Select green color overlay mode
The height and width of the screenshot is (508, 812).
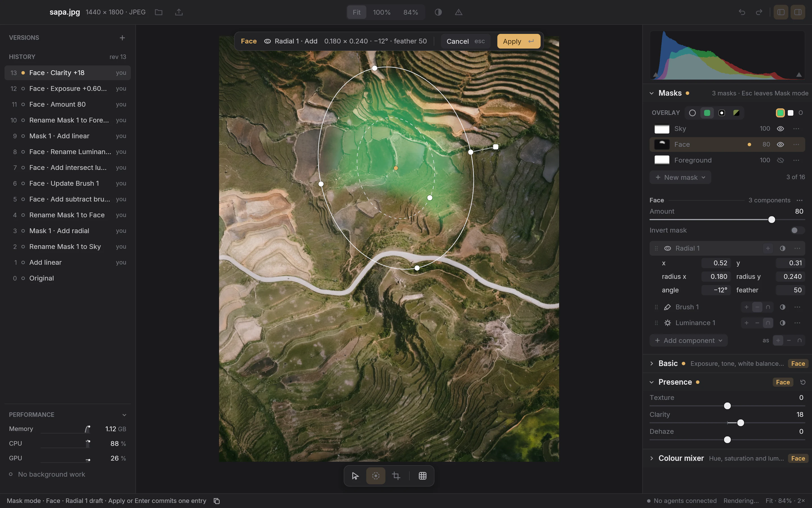[707, 113]
